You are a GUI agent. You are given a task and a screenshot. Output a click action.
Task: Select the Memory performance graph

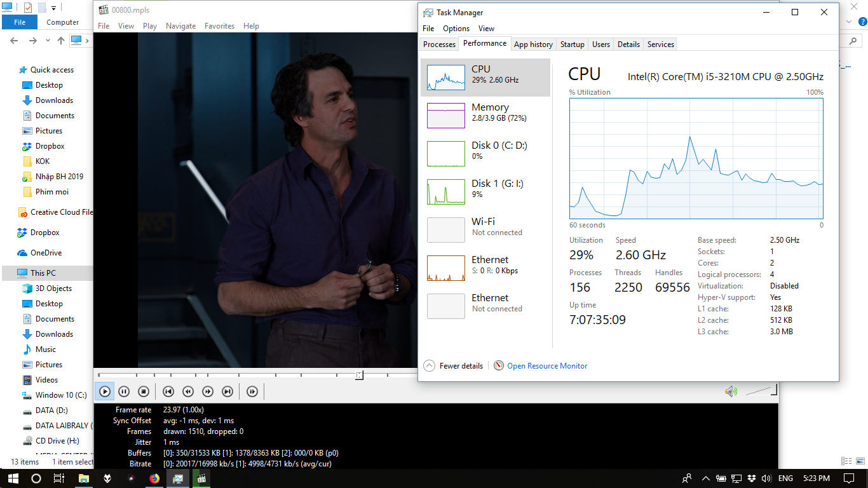[x=485, y=116]
